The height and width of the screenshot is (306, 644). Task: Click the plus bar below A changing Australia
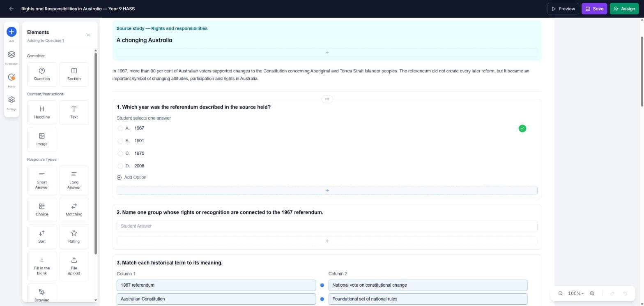point(327,53)
